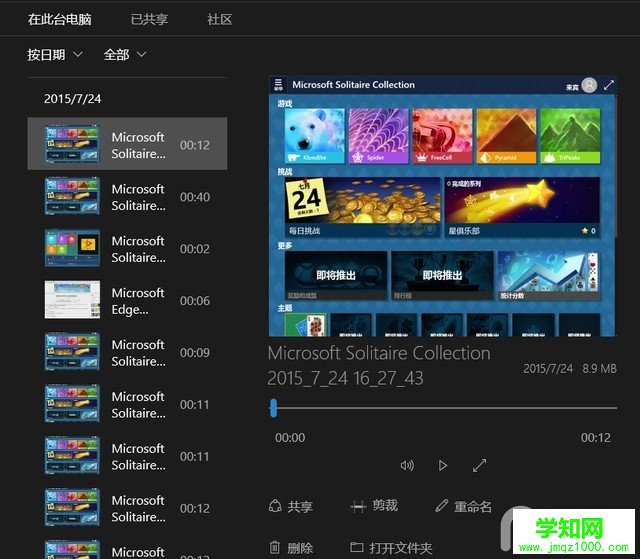Click the volume speaker icon
The image size is (640, 559).
[x=407, y=465]
